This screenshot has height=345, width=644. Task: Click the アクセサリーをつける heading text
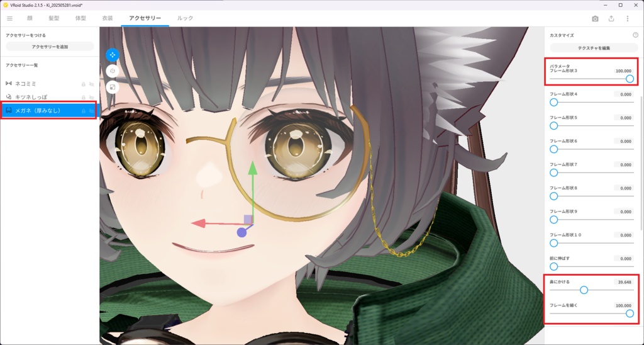[x=26, y=35]
